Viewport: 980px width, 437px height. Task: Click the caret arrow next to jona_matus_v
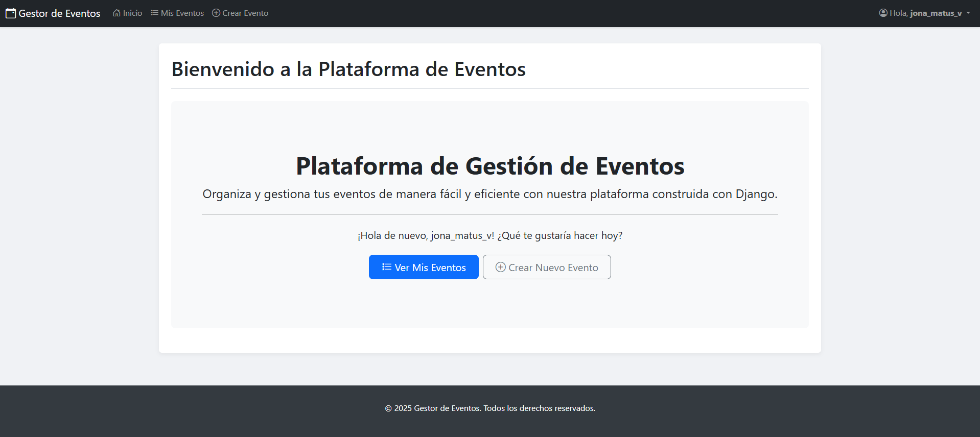coord(968,13)
